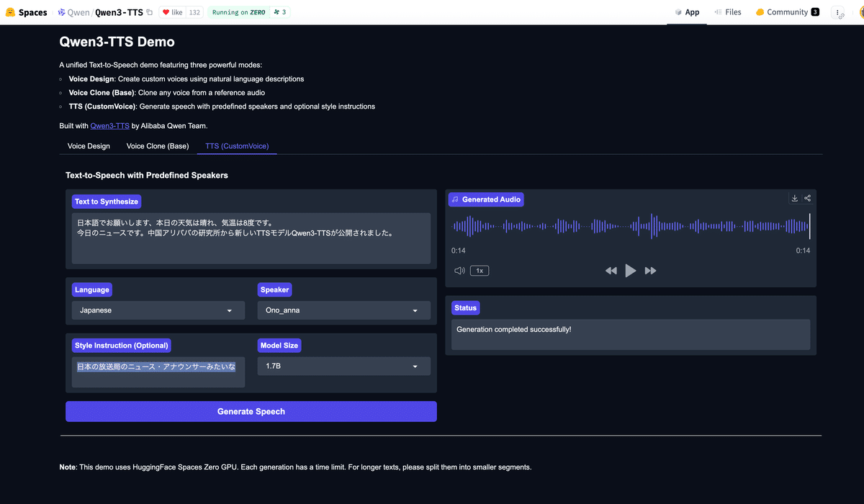Adjust the audio volume speaker icon
864x504 pixels.
459,271
